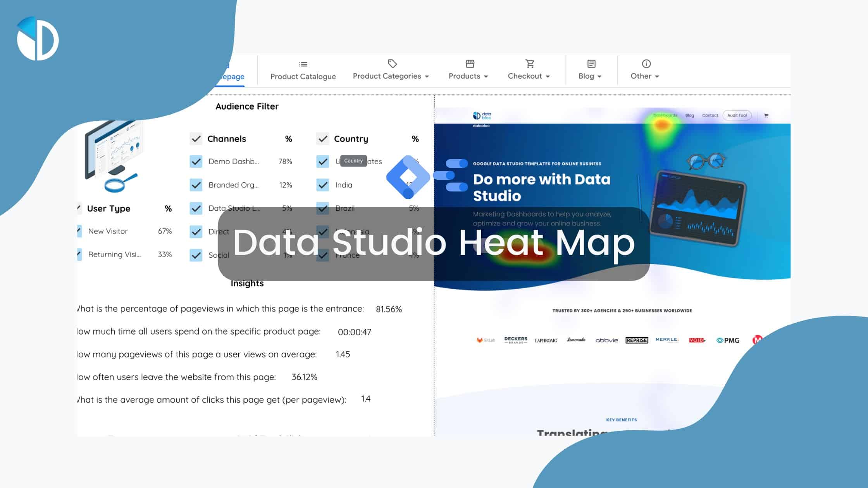This screenshot has height=488, width=868.
Task: Open the Dashboards menu in the site header
Action: (665, 115)
